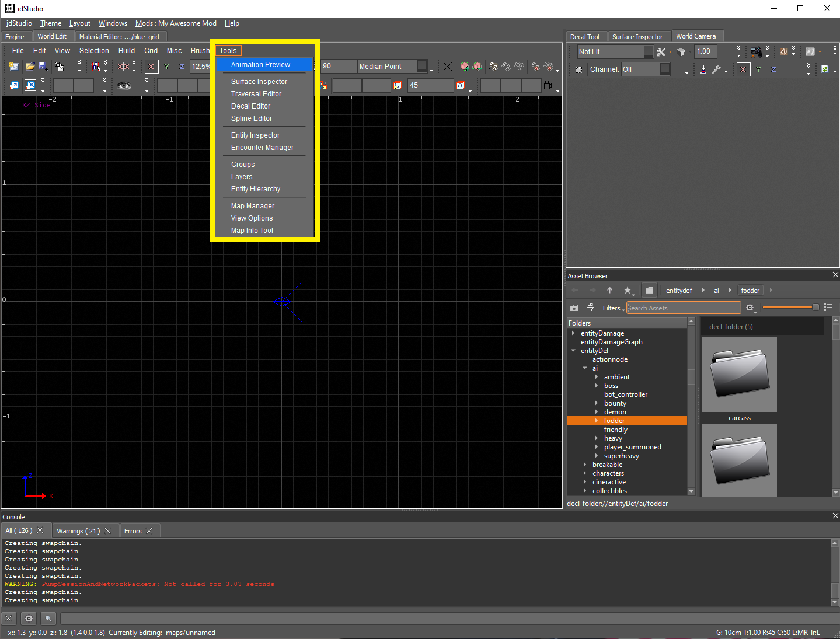Viewport: 840px width, 639px height.
Task: Click the list view icon in Asset Browser
Action: (828, 308)
